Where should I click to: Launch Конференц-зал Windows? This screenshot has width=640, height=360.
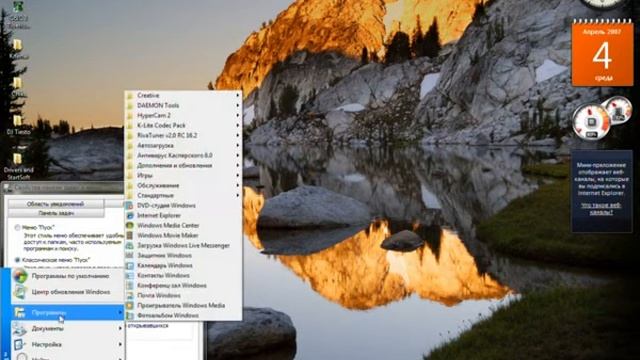183,285
